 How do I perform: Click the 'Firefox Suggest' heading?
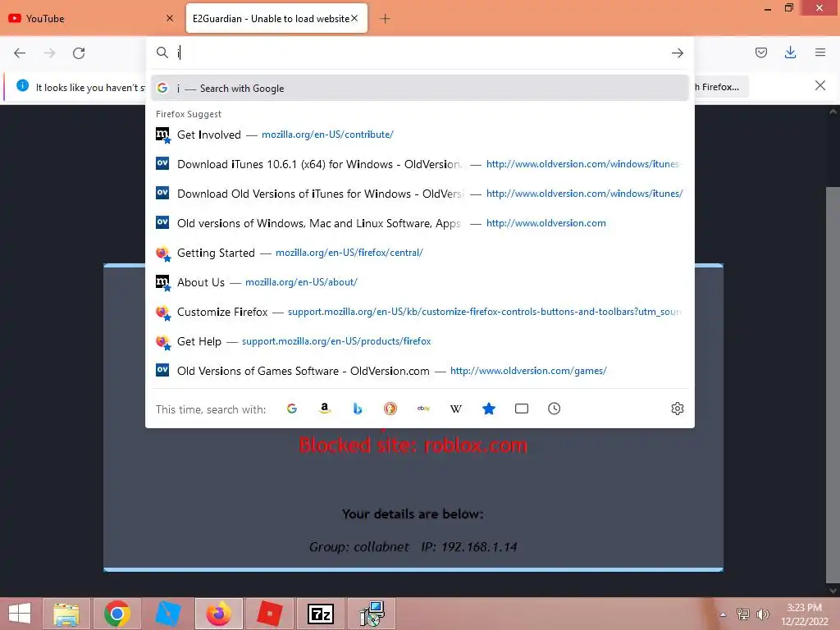pyautogui.click(x=189, y=114)
